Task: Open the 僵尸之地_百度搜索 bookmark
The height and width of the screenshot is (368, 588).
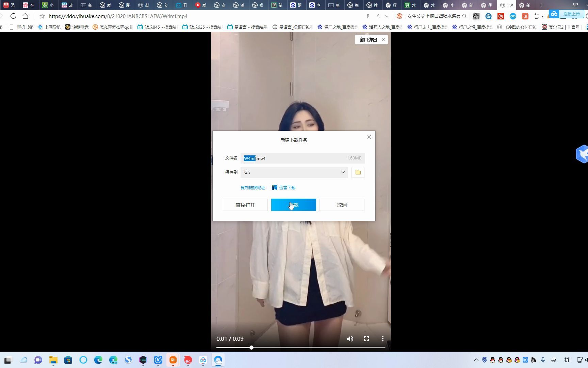Action: [337, 27]
